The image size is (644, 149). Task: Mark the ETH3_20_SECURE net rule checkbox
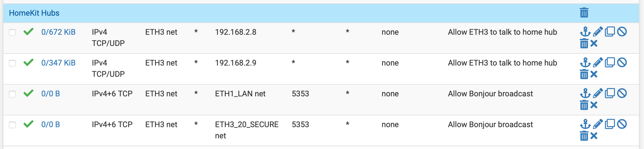tap(12, 125)
